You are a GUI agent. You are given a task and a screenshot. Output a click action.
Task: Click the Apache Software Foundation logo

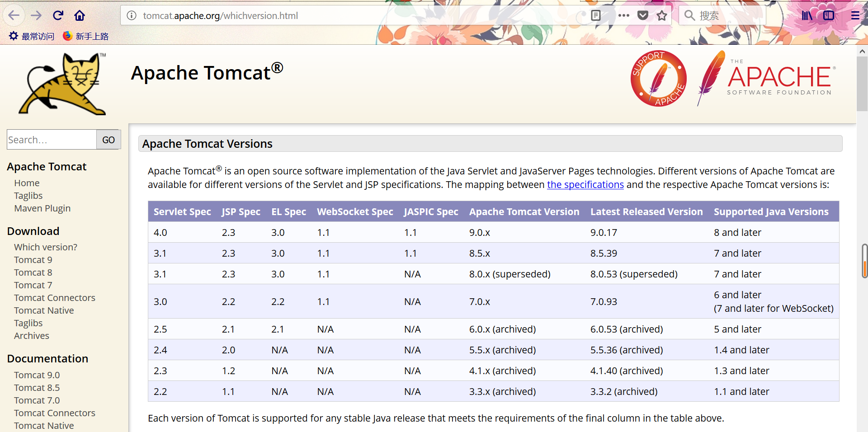767,79
